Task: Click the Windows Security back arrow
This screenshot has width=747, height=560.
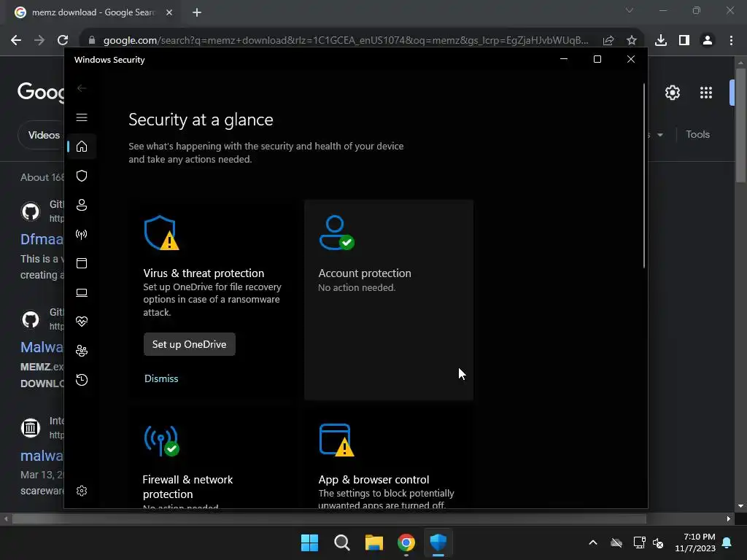Action: (x=82, y=88)
